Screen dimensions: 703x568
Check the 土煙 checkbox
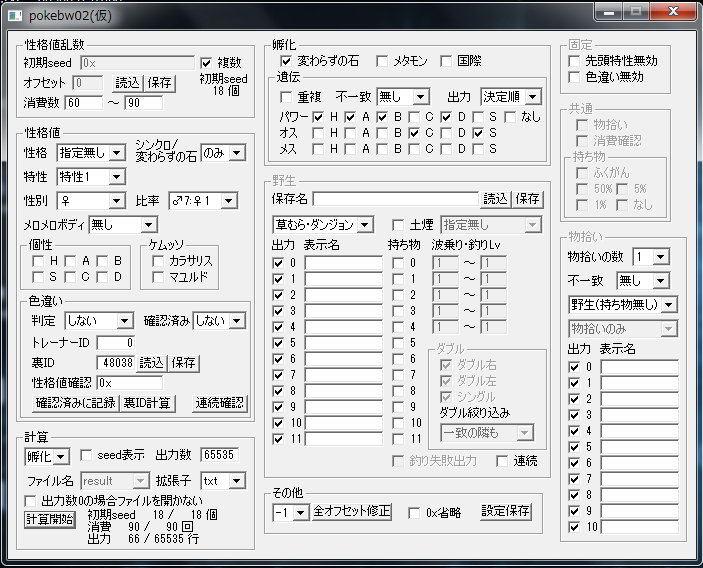398,225
